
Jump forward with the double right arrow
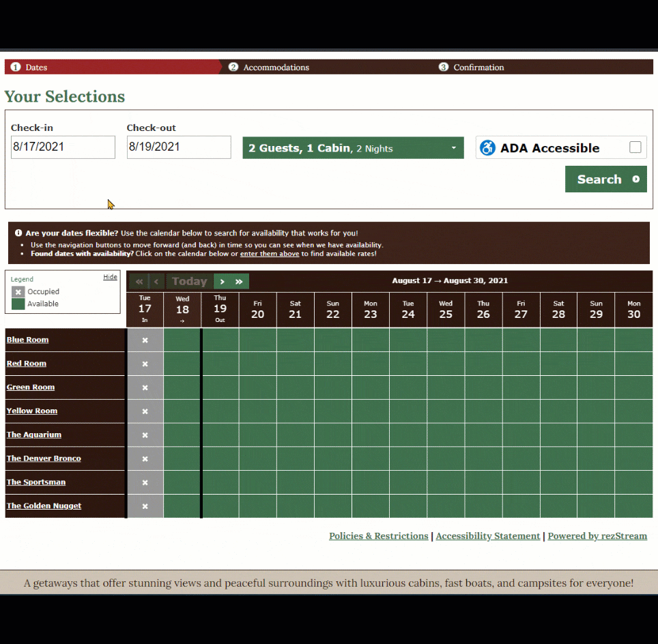pyautogui.click(x=240, y=281)
